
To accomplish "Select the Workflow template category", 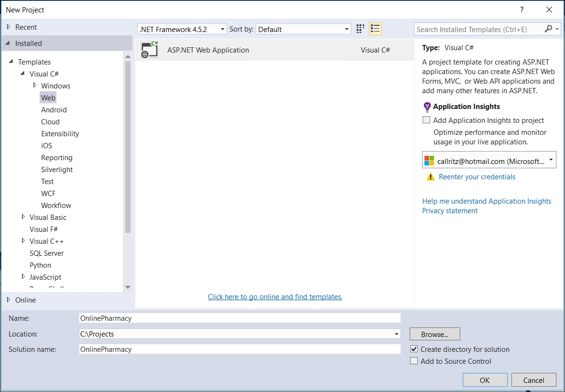I will [x=56, y=206].
